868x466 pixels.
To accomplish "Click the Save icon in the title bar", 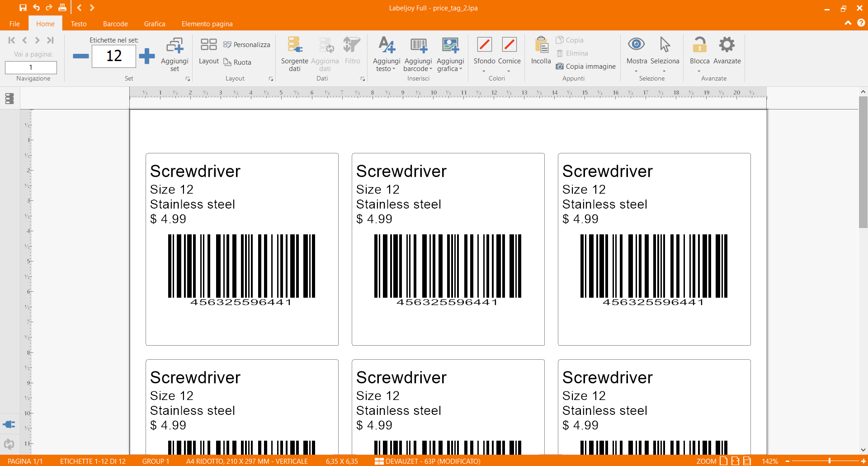I will [x=23, y=8].
